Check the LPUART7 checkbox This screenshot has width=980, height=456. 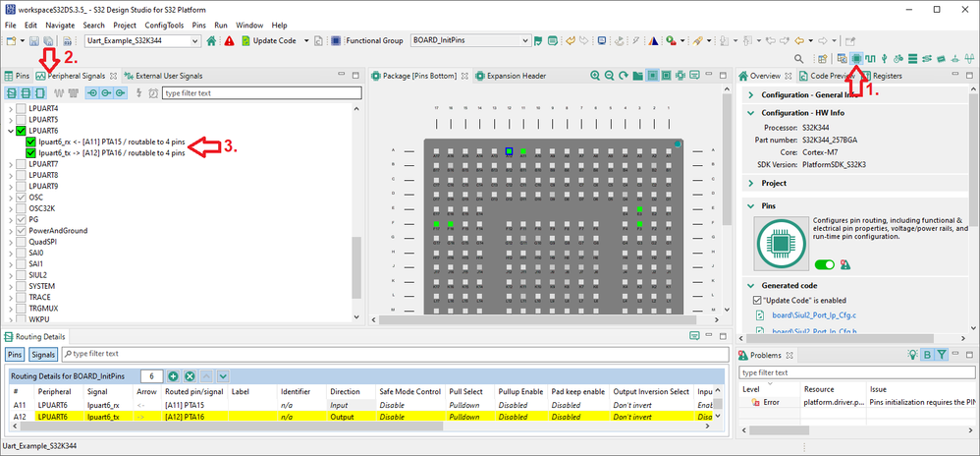22,164
